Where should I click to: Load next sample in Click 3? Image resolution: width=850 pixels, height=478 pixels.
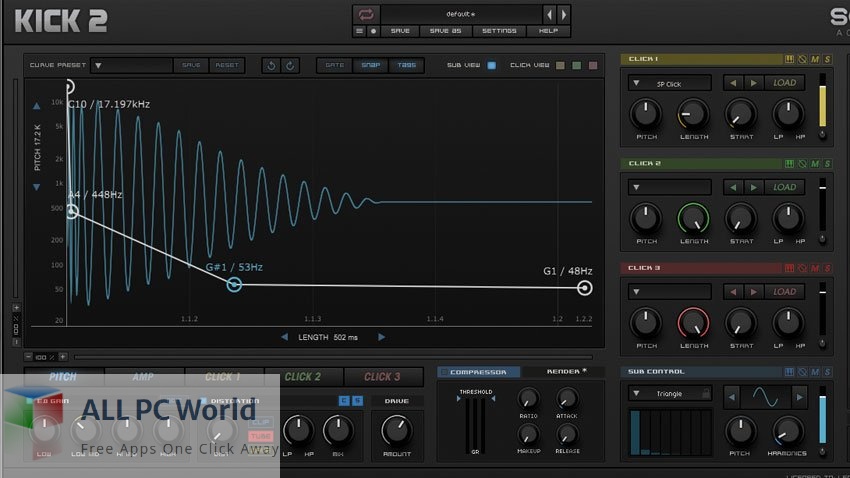[x=753, y=292]
